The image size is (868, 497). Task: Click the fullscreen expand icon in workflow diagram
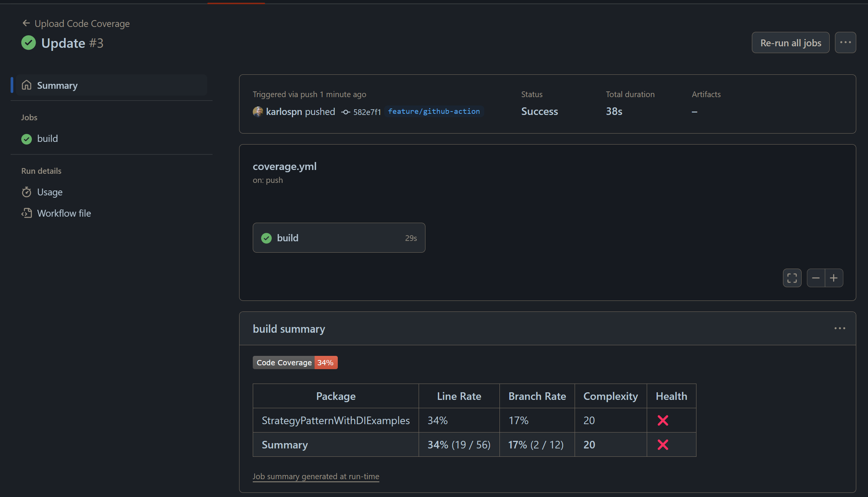(x=792, y=277)
